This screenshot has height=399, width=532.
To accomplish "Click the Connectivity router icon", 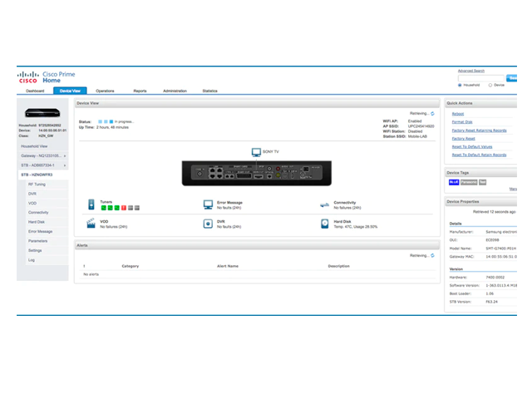I will click(x=325, y=204).
